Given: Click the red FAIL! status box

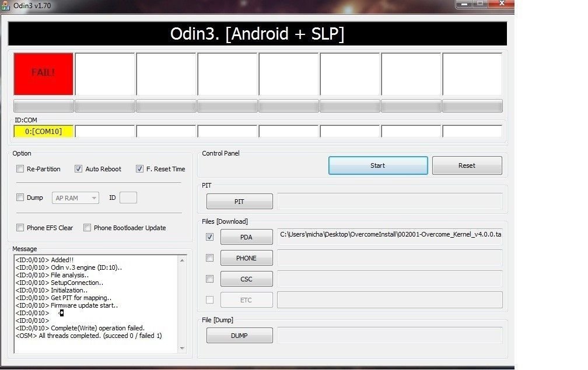Looking at the screenshot, I should pos(44,74).
